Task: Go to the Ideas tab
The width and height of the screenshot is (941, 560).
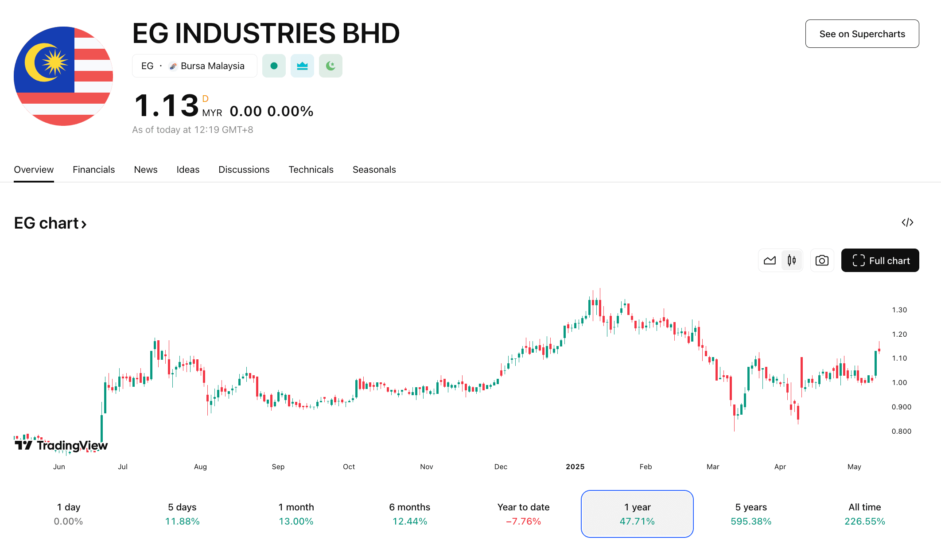Action: (x=188, y=170)
